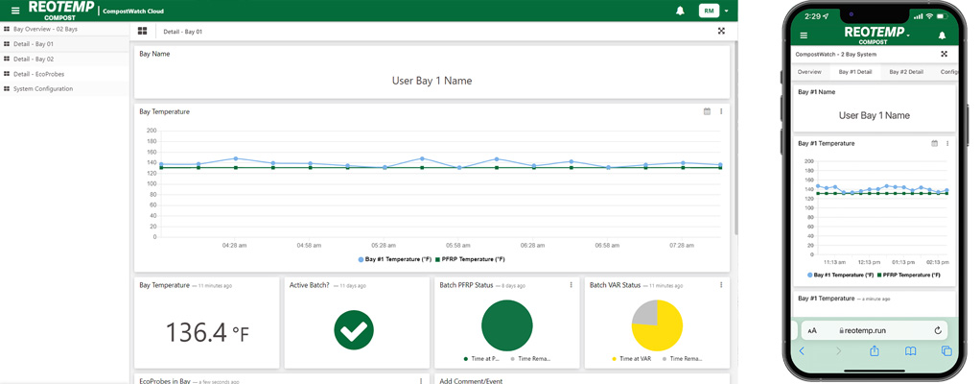The height and width of the screenshot is (384, 980).
Task: Tap the Safari forward arrow
Action: (839, 351)
